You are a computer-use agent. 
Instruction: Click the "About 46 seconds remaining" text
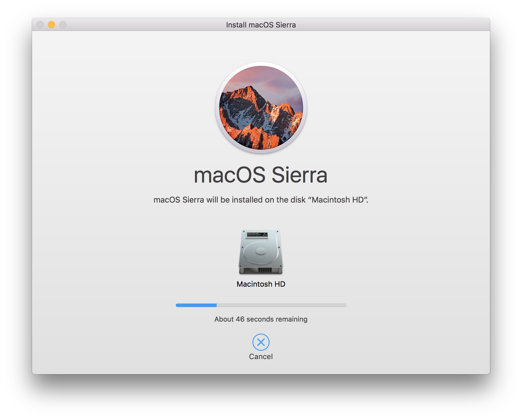click(x=261, y=319)
